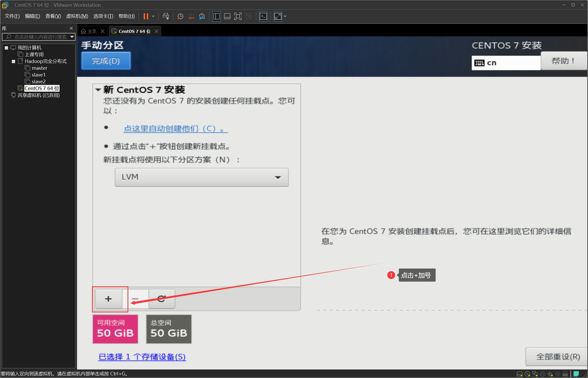Image resolution: width=588 pixels, height=378 pixels.
Task: Collapse the 我的计算机 tree node
Action: (7, 48)
